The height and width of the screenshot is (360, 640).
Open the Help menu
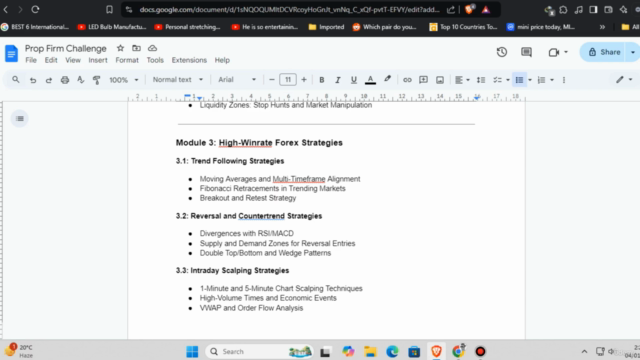222,60
